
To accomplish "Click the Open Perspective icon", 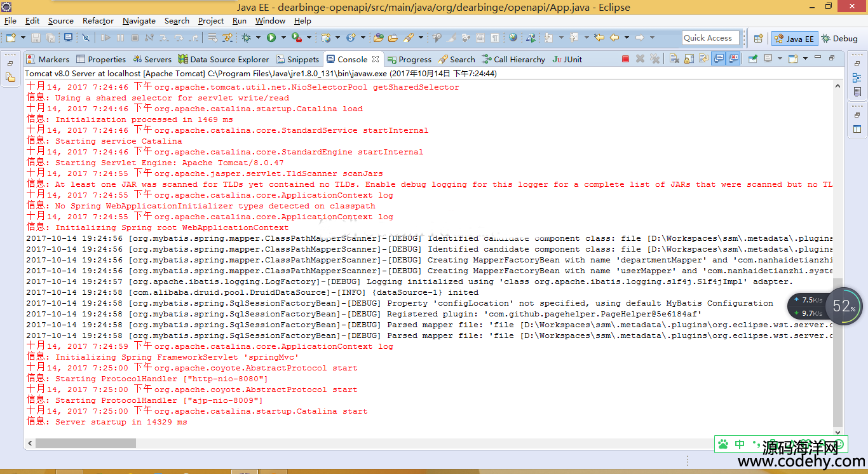I will coord(758,38).
